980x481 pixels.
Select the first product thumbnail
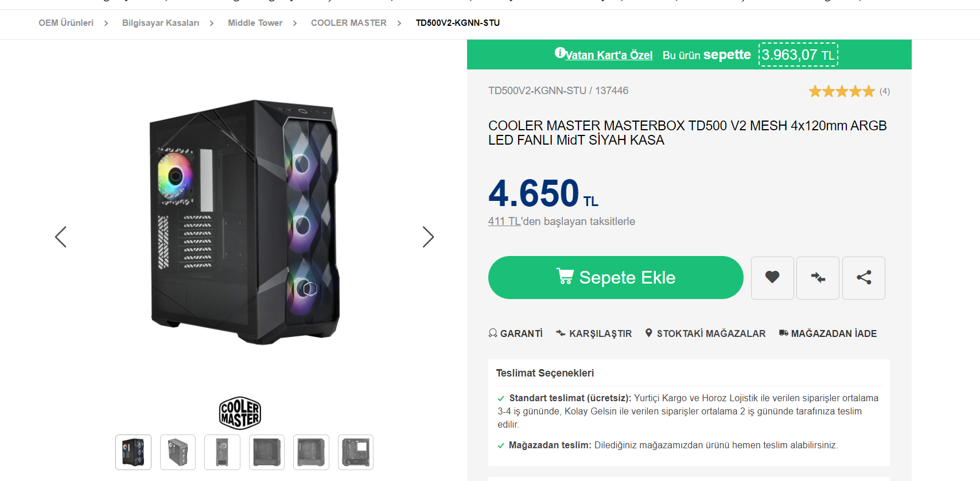click(133, 452)
